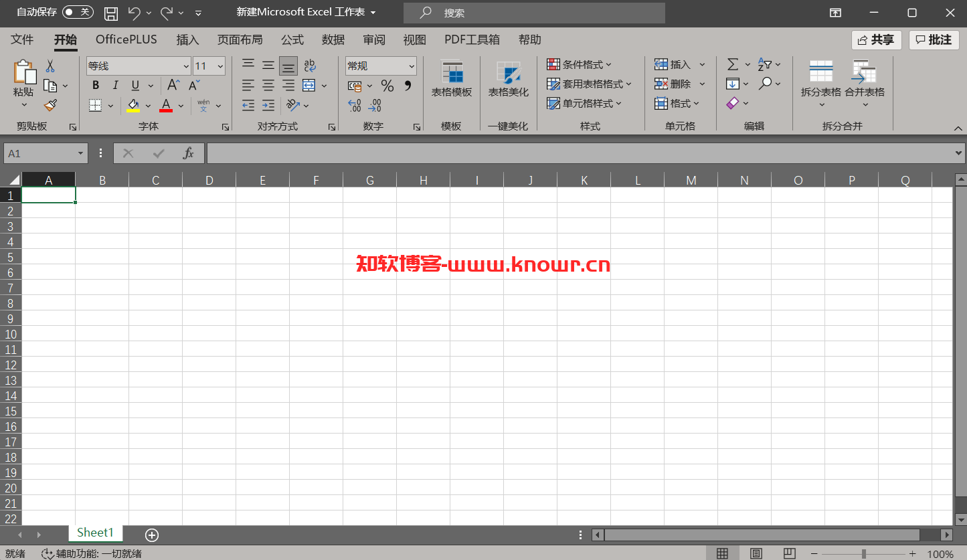Open number format dropdown 常规
This screenshot has width=967, height=560.
coord(411,66)
